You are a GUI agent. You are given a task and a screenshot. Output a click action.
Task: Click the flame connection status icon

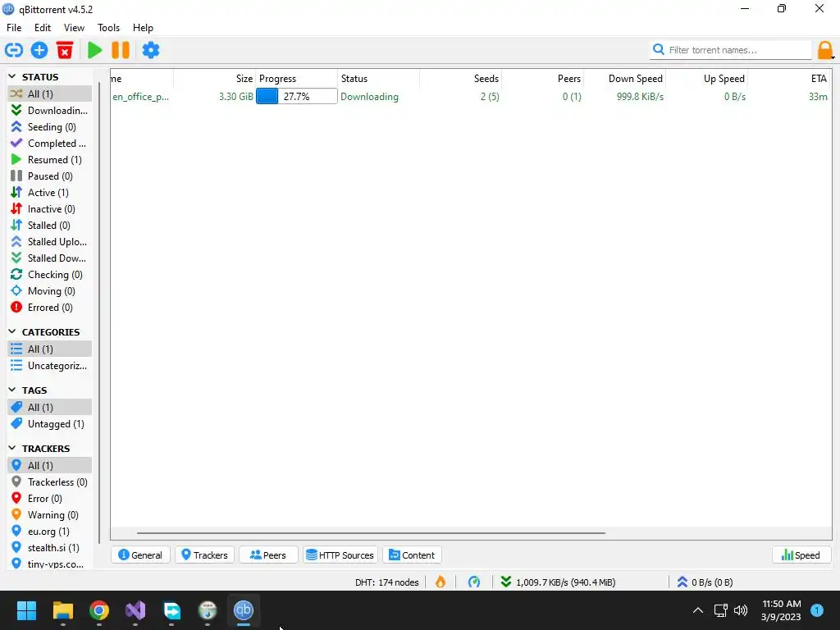441,582
